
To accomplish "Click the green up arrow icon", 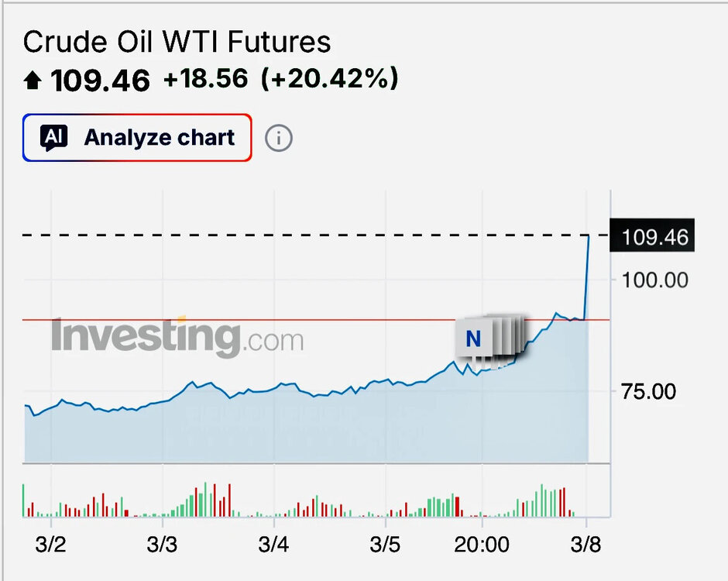I will click(x=33, y=80).
